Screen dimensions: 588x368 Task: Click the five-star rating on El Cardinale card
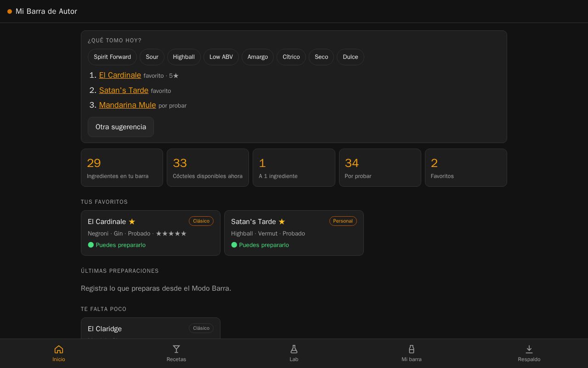coord(171,234)
